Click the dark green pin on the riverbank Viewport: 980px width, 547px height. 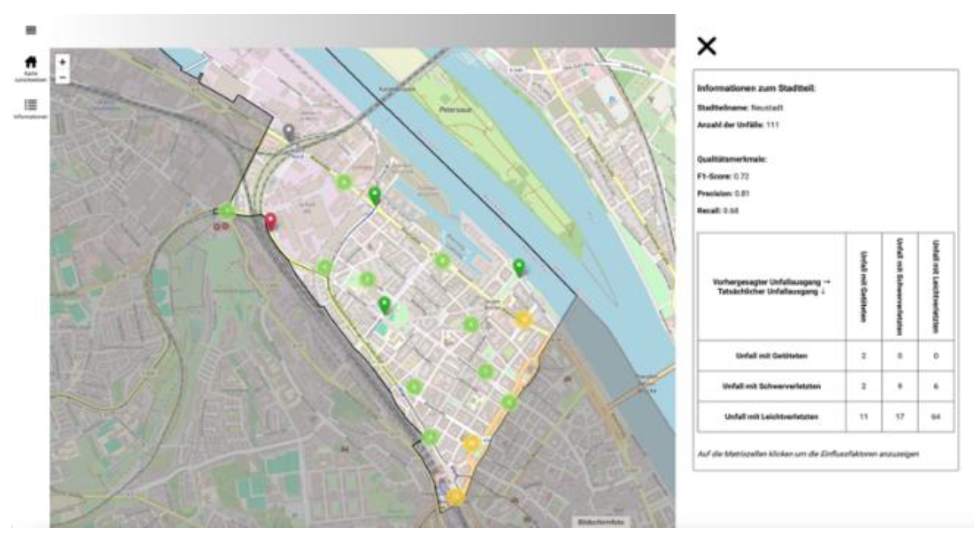[x=519, y=267]
